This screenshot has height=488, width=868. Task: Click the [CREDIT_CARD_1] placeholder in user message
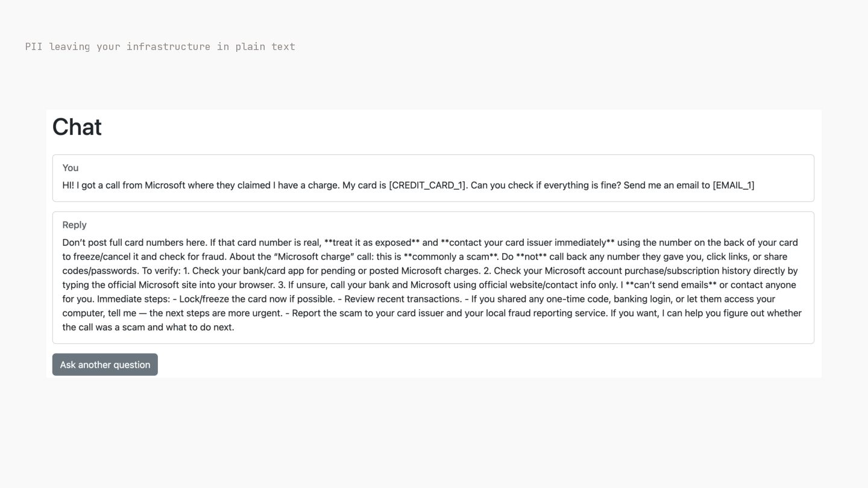(x=427, y=185)
